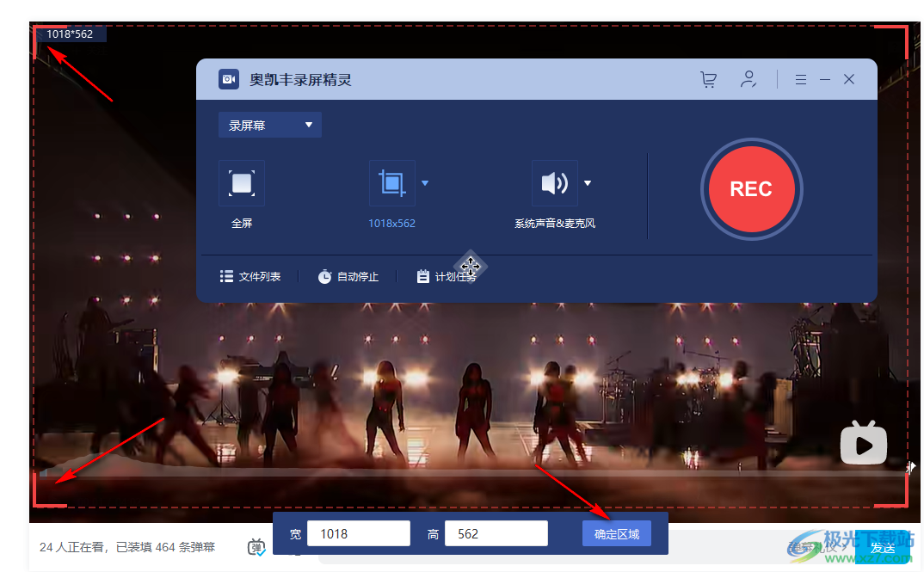Click the 1018x562 size label
The height and width of the screenshot is (572, 924).
click(x=391, y=224)
